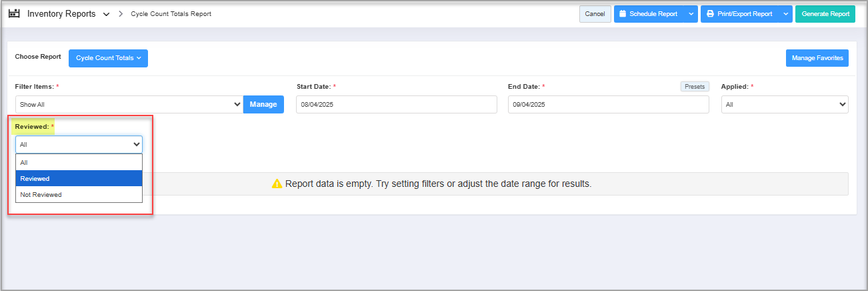
Task: Click the calendar icon on Schedule Report
Action: point(623,14)
